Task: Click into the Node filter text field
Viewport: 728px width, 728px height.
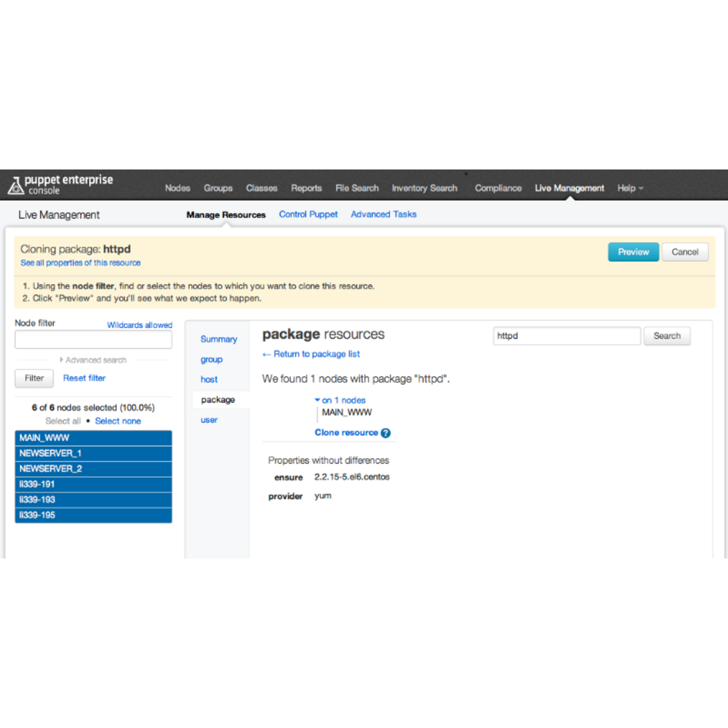Action: point(93,340)
